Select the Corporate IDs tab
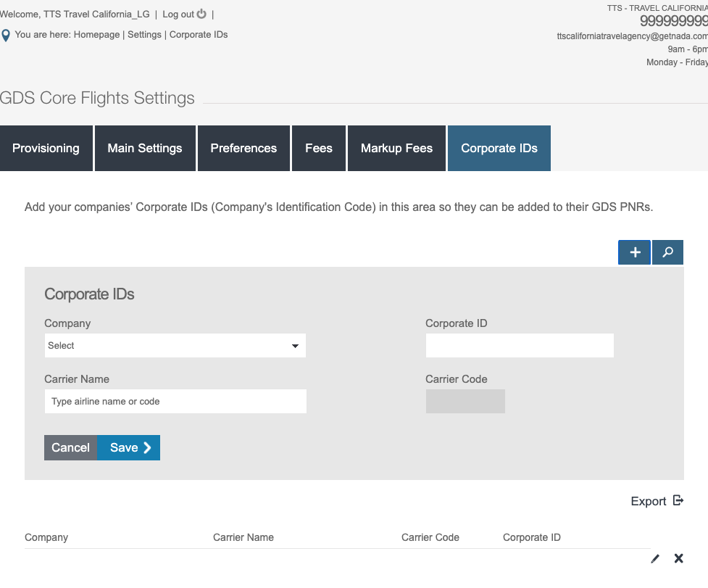 pyautogui.click(x=499, y=149)
